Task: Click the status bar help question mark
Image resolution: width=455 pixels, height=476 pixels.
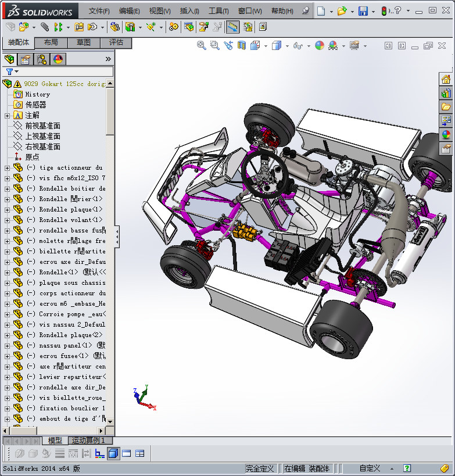Action: click(407, 468)
